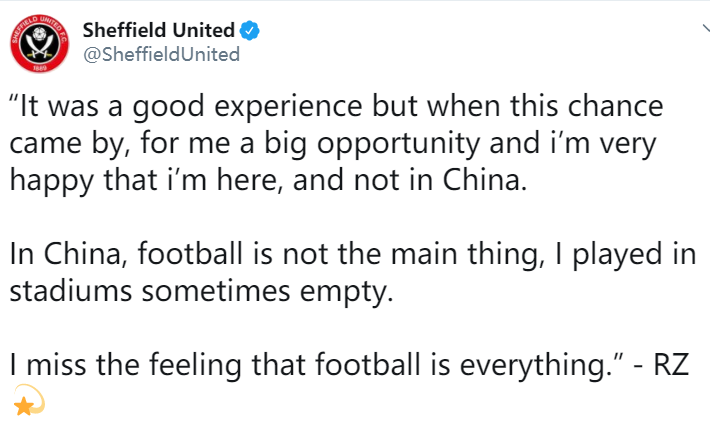
Task: Click the "RZ" signature at the quote's end
Action: pyautogui.click(x=671, y=365)
